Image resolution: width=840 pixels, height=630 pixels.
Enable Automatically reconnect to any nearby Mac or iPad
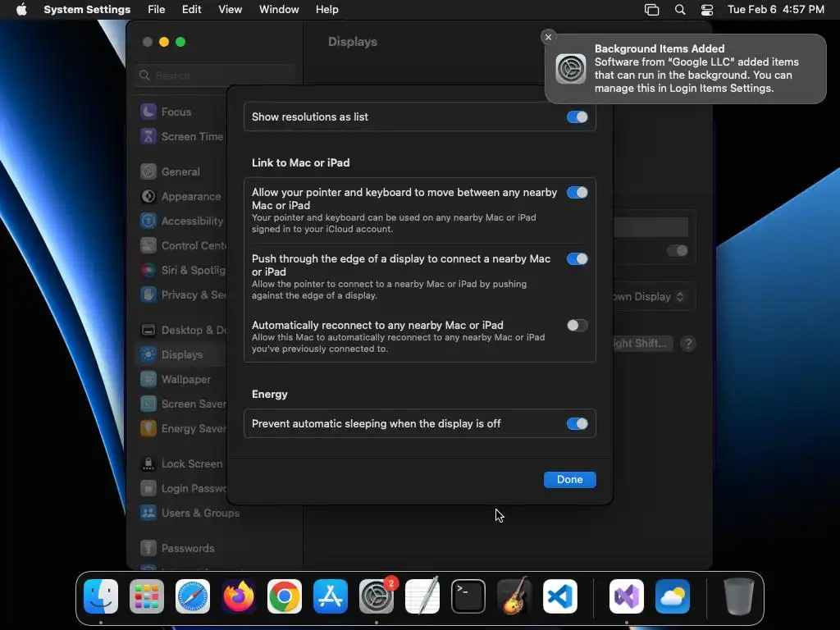click(x=577, y=325)
